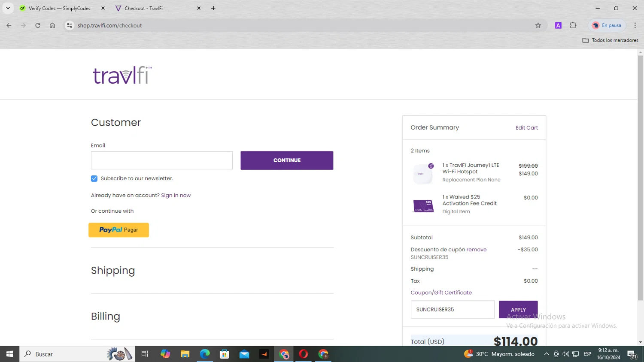Show hidden system tray icons

(x=547, y=354)
